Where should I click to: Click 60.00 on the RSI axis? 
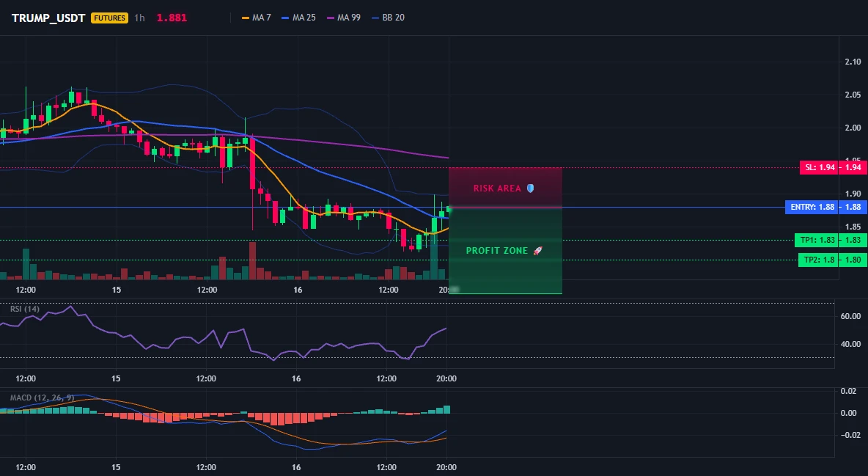tap(851, 316)
